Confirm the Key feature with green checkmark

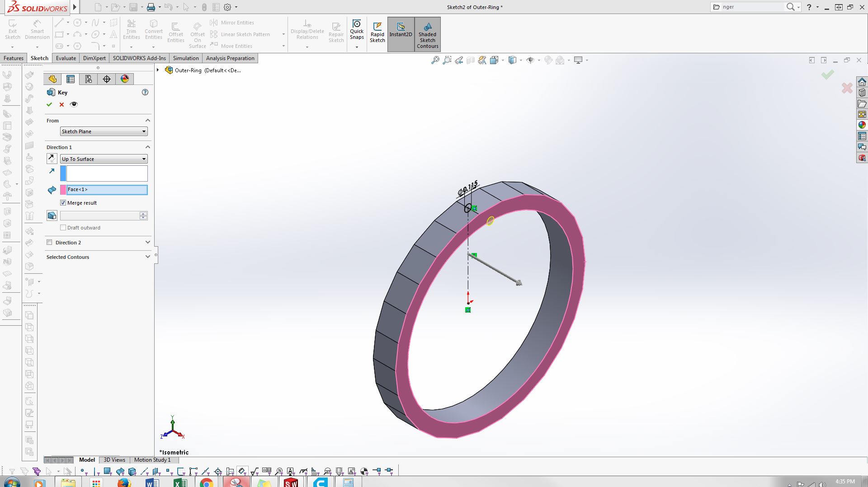(x=49, y=104)
